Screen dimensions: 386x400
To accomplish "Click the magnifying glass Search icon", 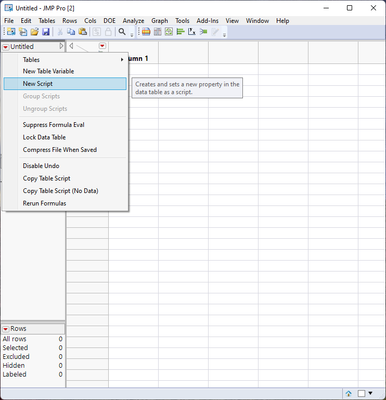I will (x=122, y=32).
